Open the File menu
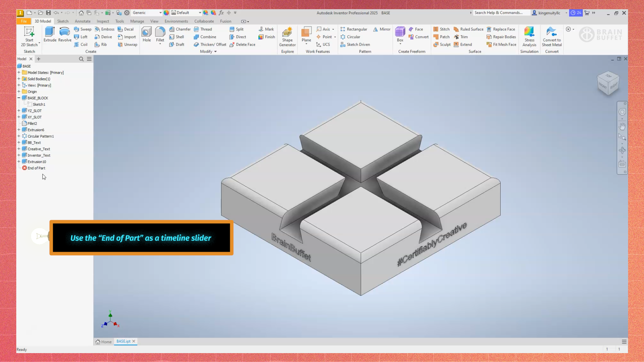The image size is (644, 362). (24, 21)
